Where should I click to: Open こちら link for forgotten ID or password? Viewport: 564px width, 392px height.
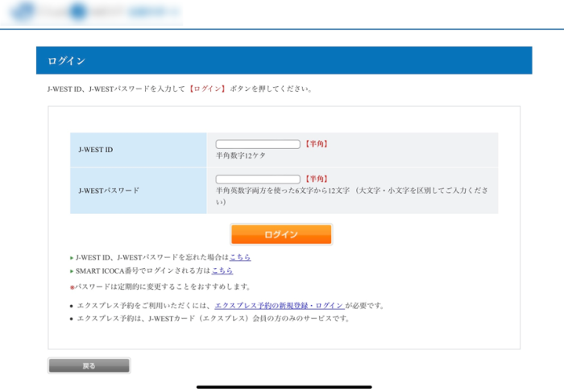point(240,258)
